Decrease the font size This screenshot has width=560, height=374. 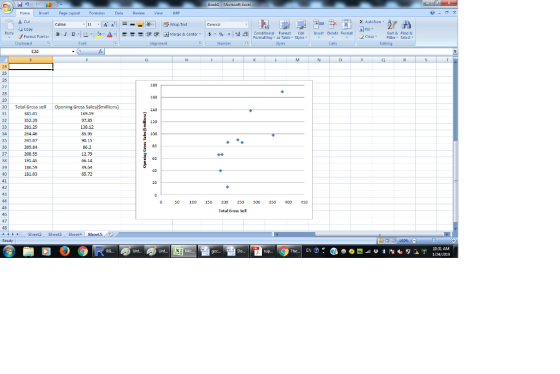coord(113,25)
